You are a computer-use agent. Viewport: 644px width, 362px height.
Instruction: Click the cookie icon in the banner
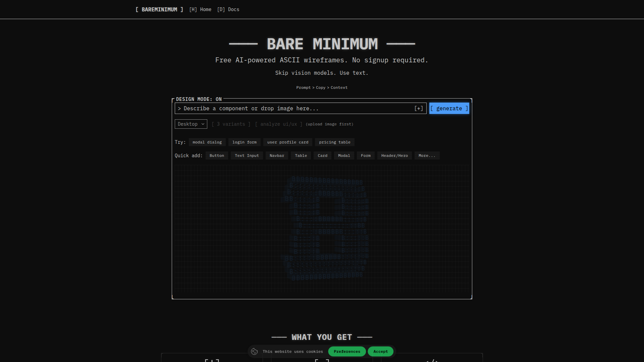[255, 351]
